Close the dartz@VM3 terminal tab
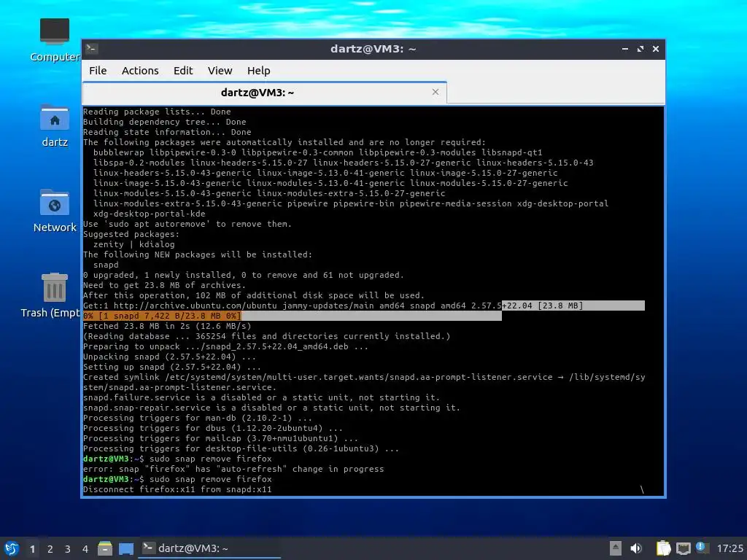 (x=435, y=92)
